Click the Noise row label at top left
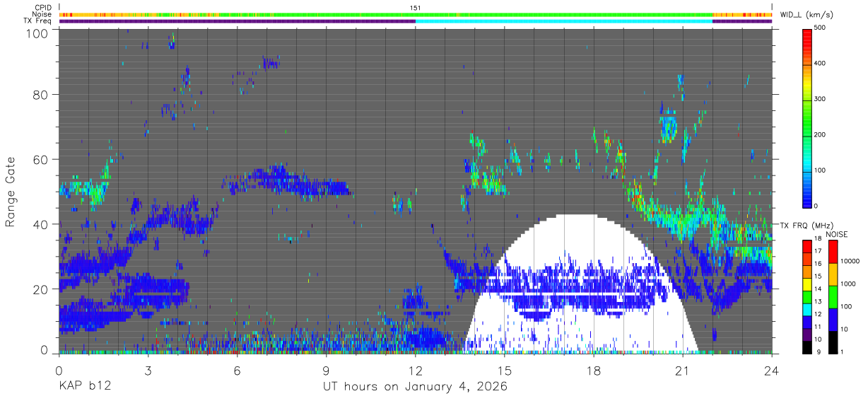Screen dimensions: 868x401 pos(42,14)
